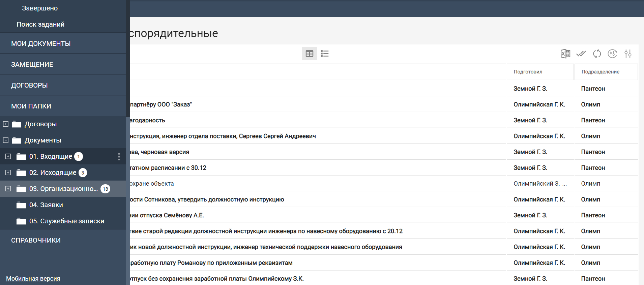Refresh the document list with circular arrows icon
This screenshot has width=644, height=285.
tap(597, 54)
